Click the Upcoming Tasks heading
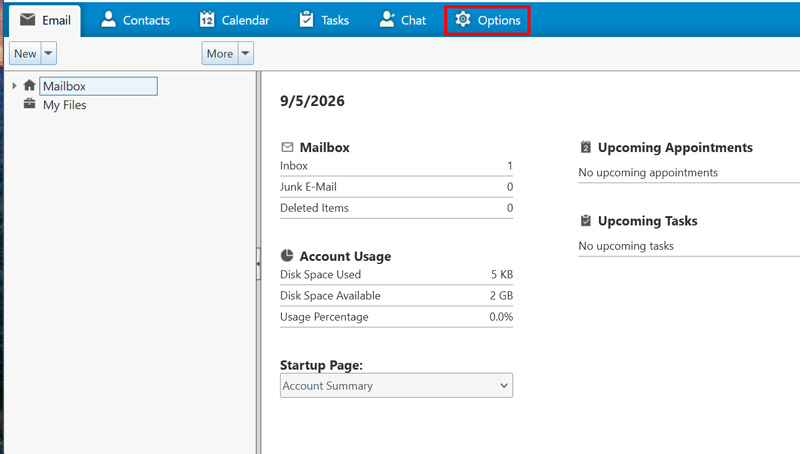The image size is (800, 454). [x=647, y=221]
